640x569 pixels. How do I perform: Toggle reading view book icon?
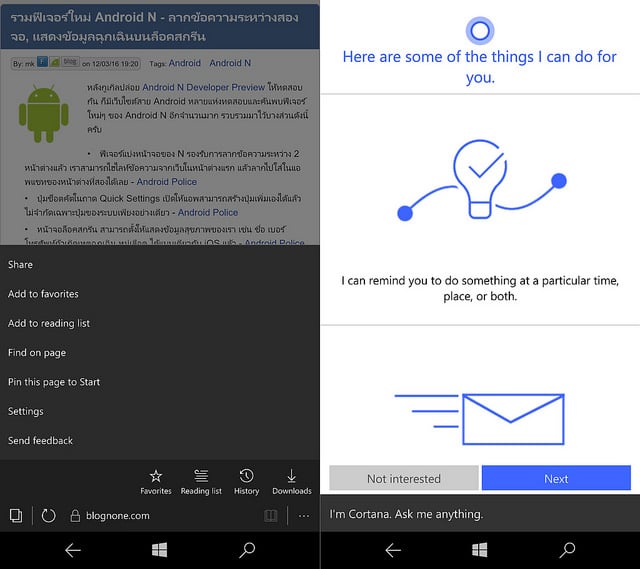pos(271,516)
